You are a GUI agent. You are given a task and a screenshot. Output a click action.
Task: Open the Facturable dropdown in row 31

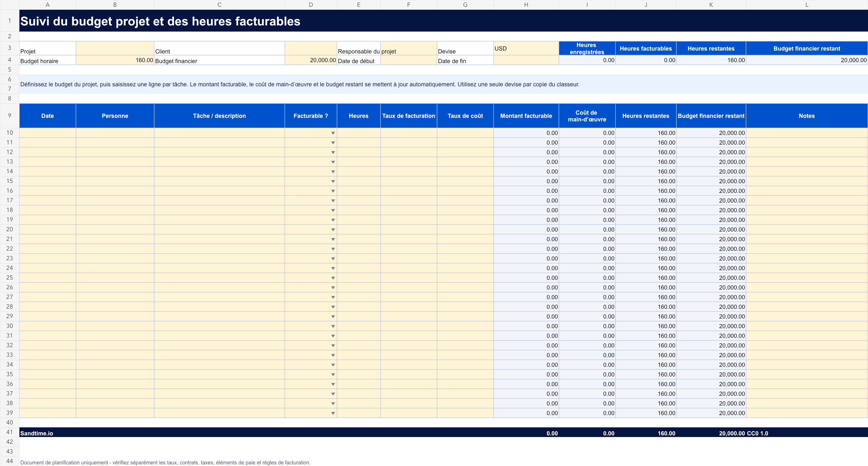click(x=333, y=336)
